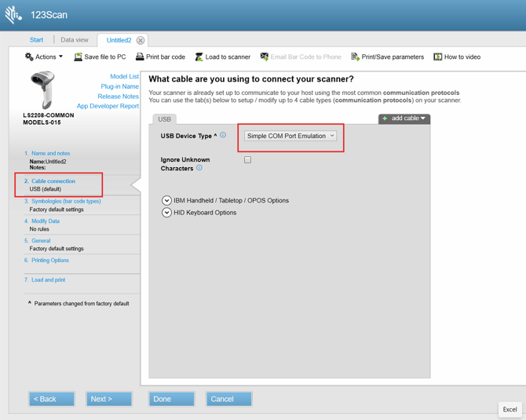The width and height of the screenshot is (526, 420).
Task: Expand HID Keyboard Options section
Action: point(166,212)
